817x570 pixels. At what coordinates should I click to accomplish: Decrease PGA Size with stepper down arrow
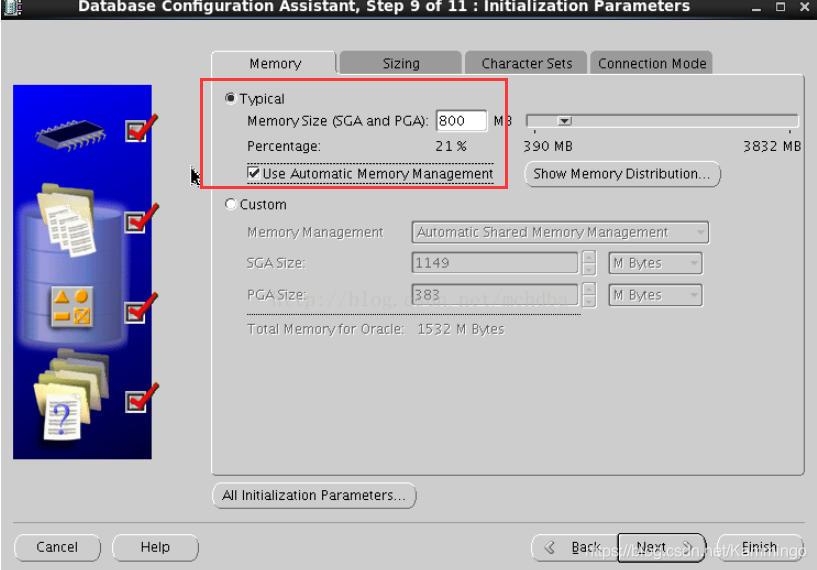(589, 301)
